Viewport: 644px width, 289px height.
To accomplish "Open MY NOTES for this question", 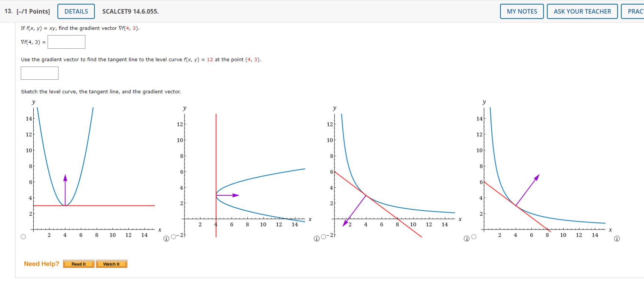I will point(521,11).
